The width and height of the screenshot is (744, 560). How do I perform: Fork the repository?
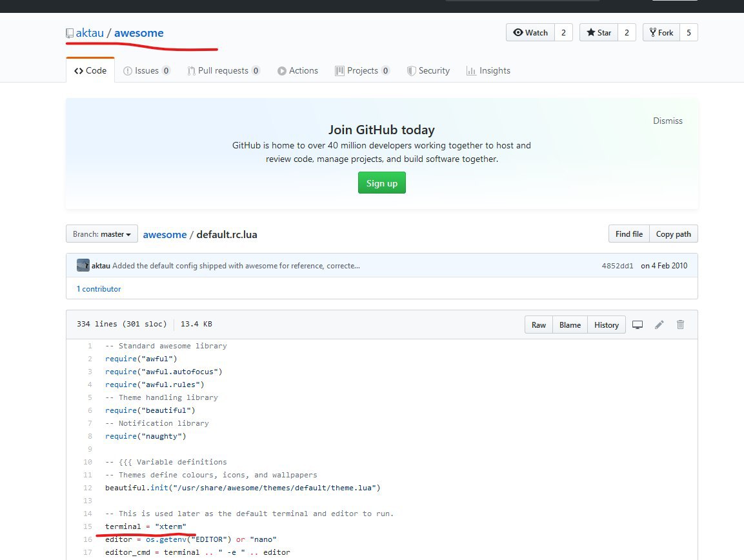[661, 32]
